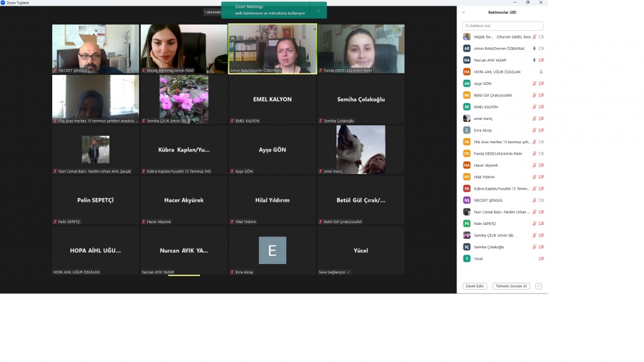Click the camera icon next to NECDET ŞENGÜL

pyautogui.click(x=541, y=200)
